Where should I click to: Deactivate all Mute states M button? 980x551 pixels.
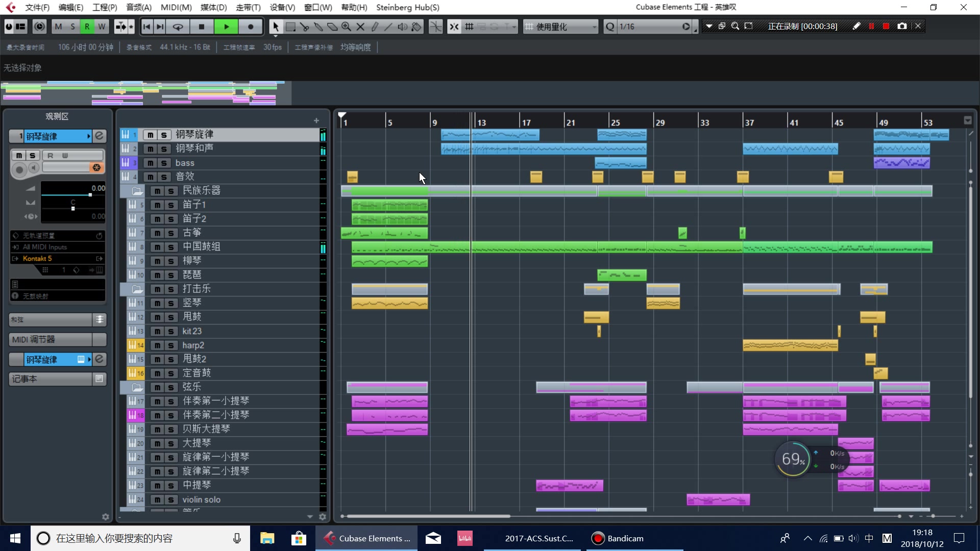(x=58, y=27)
